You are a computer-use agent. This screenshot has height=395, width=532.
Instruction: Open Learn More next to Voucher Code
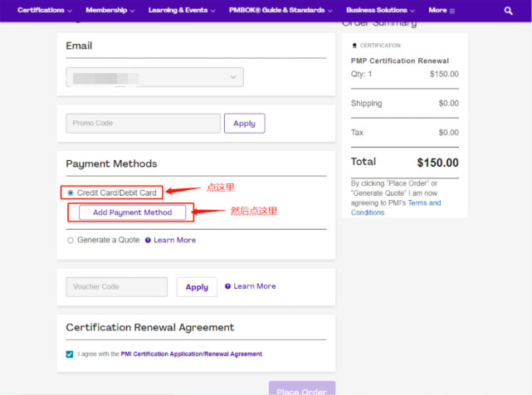point(255,286)
